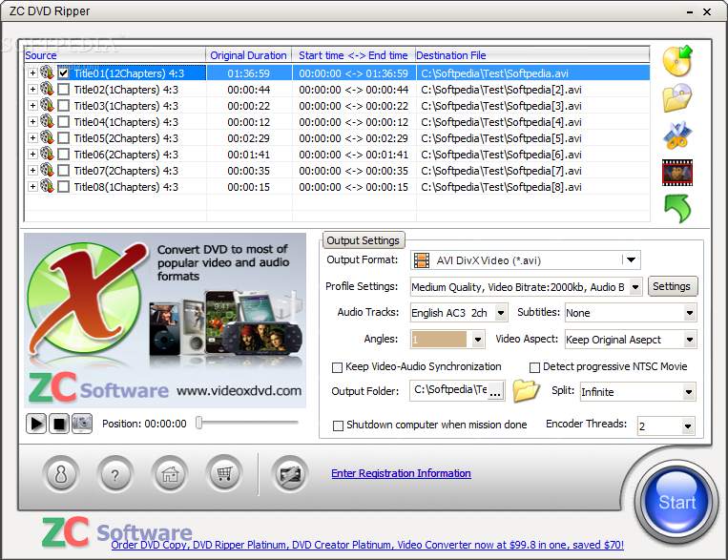Click the registration person icon button
Screen dimensions: 728x560
(61, 474)
